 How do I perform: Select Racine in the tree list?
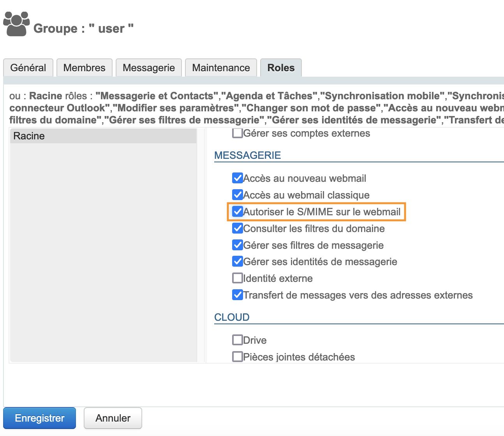tap(29, 136)
